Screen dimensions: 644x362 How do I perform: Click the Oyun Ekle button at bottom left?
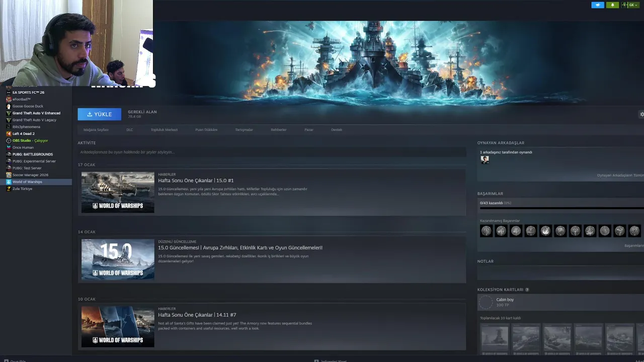pos(15,361)
